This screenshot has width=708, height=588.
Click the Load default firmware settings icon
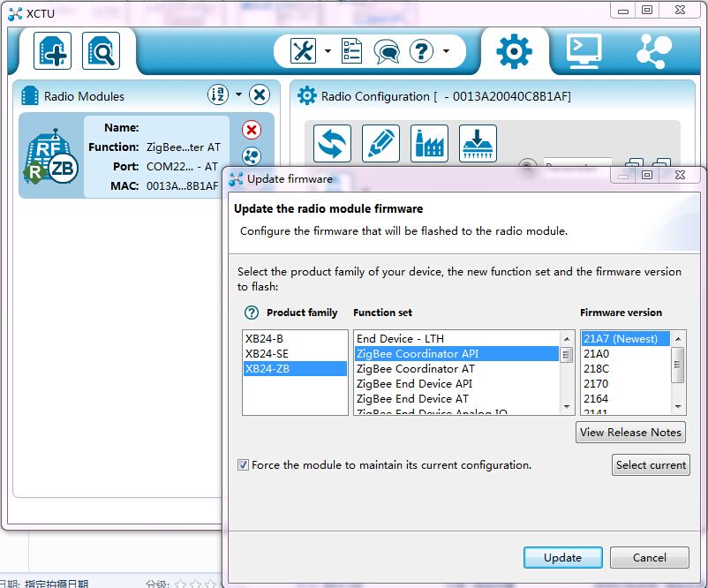point(429,144)
